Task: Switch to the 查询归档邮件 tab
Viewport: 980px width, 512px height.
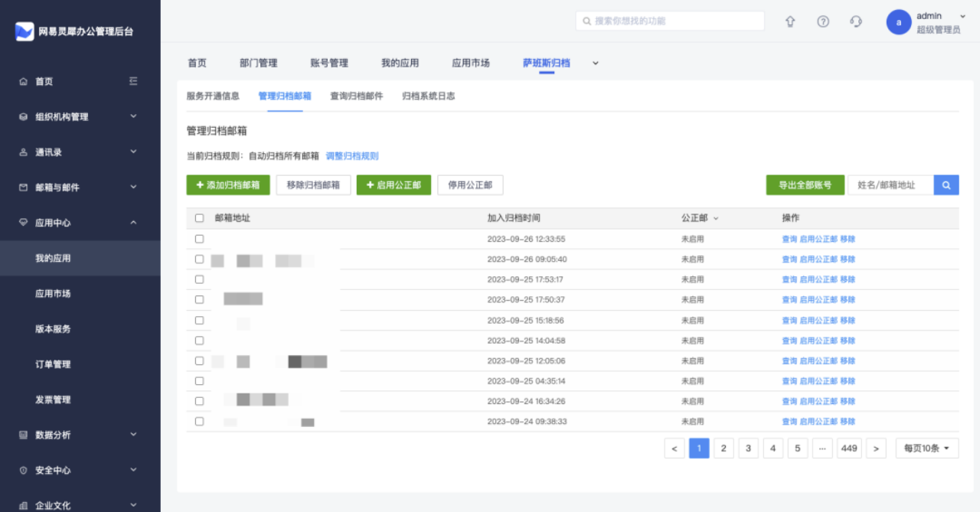Action: [x=356, y=96]
